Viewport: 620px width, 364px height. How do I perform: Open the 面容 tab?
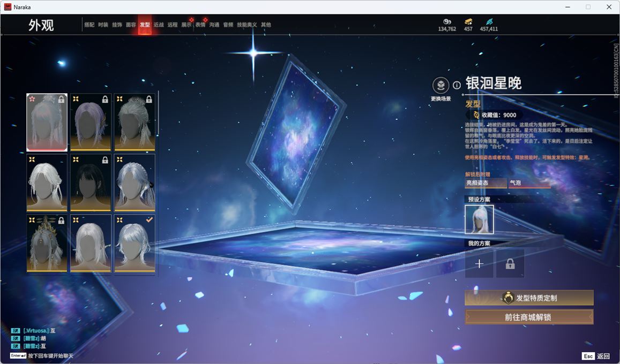(131, 25)
